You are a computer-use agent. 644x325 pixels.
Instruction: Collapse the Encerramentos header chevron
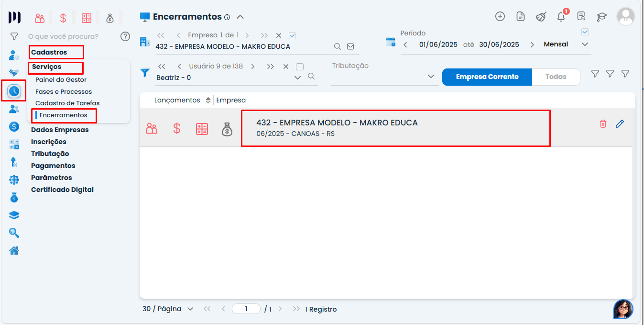point(240,17)
